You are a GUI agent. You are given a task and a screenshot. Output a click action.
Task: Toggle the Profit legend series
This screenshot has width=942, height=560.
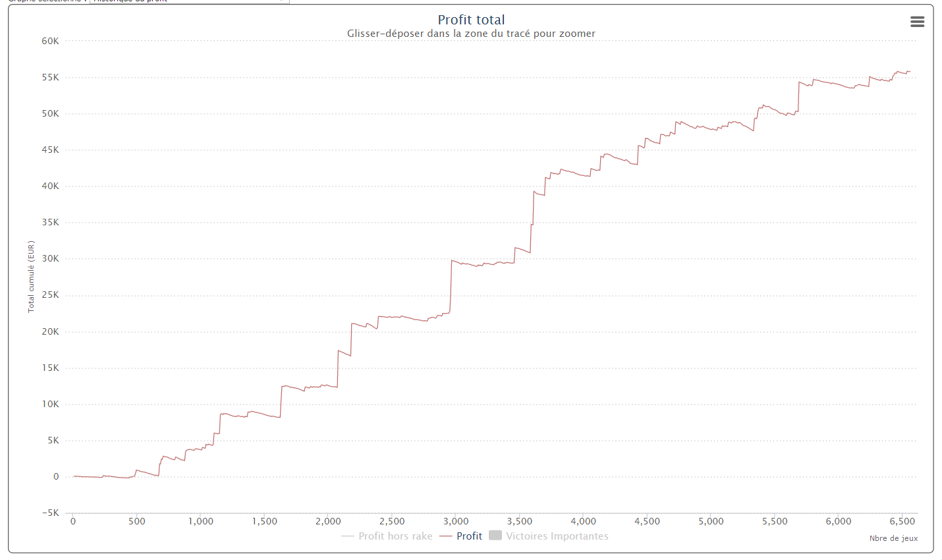pyautogui.click(x=461, y=536)
